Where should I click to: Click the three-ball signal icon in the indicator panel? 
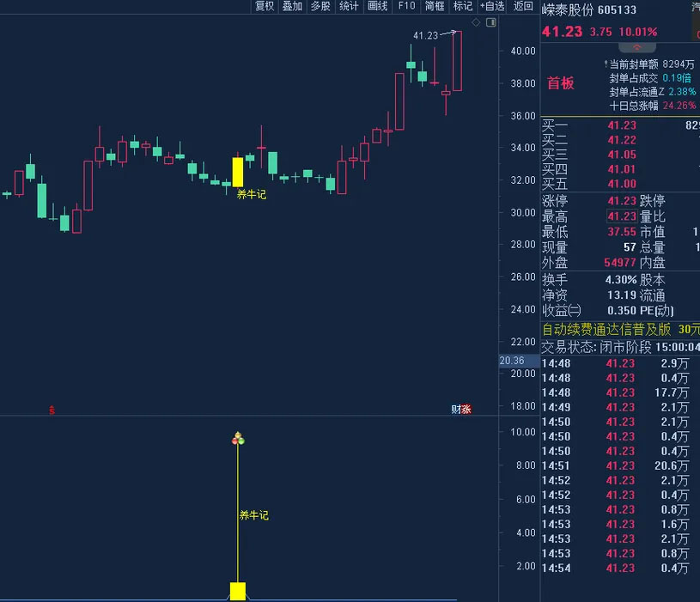[238, 440]
